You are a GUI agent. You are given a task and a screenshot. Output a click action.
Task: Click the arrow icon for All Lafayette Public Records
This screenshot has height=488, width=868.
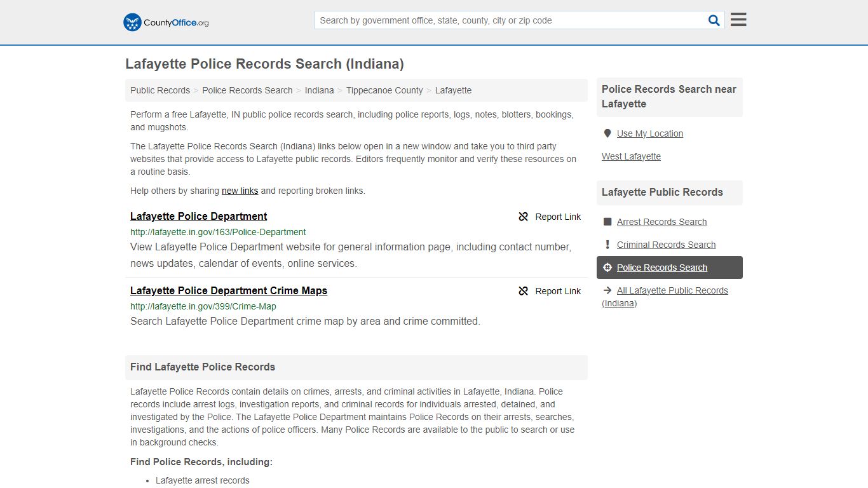[607, 290]
